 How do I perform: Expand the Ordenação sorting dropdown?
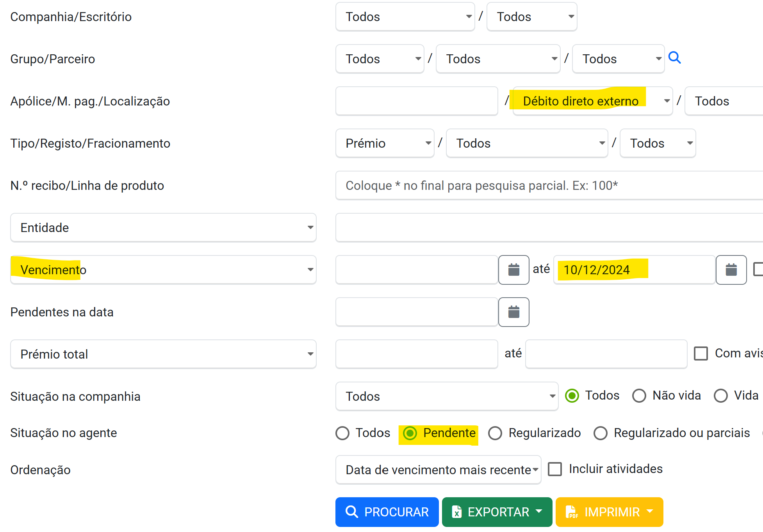click(x=438, y=470)
